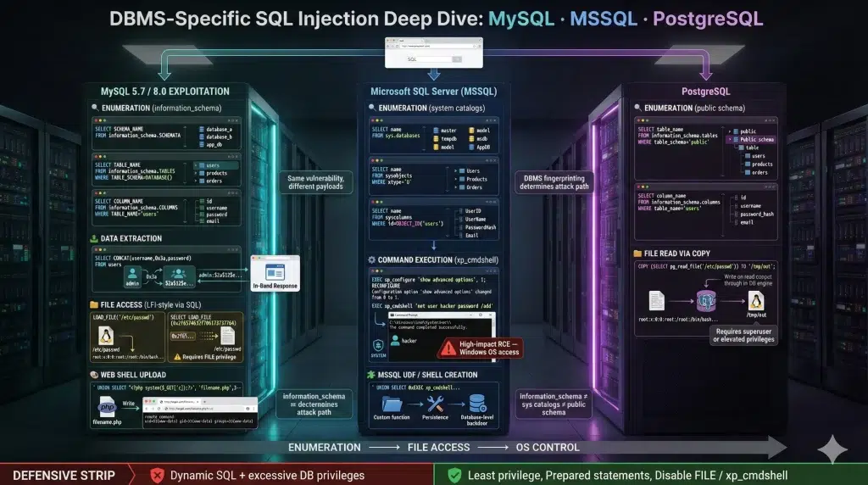868x485 pixels.
Task: Click the warning triangle by Requires FILE privilege
Action: coord(177,357)
